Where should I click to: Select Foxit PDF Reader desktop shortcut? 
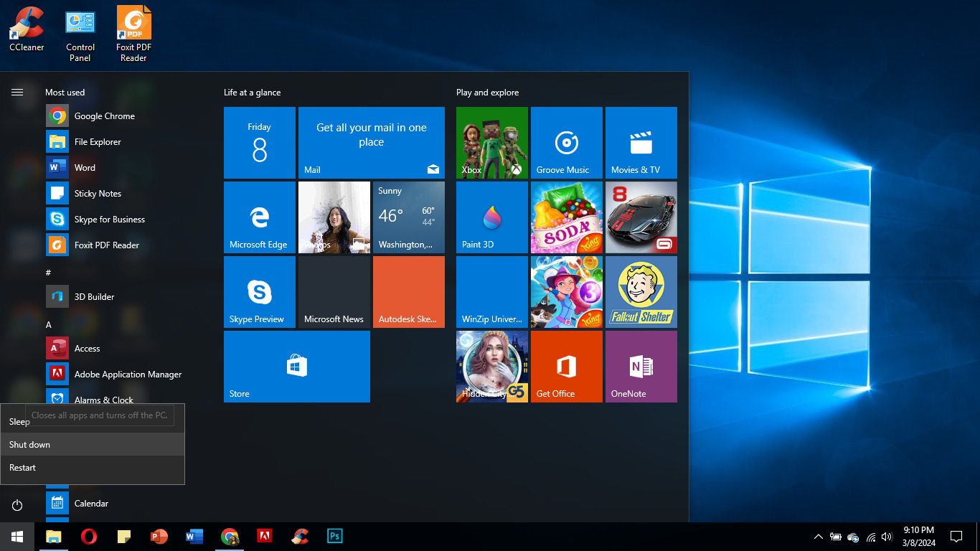(133, 35)
